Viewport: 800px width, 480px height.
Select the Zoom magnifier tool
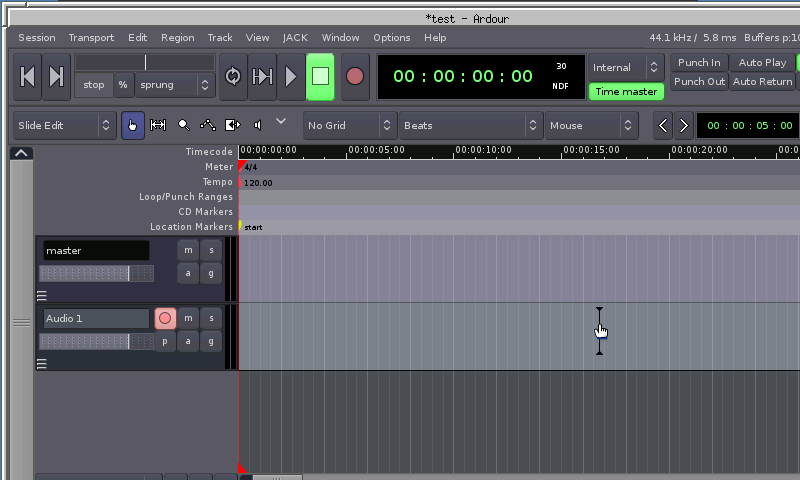(x=183, y=125)
